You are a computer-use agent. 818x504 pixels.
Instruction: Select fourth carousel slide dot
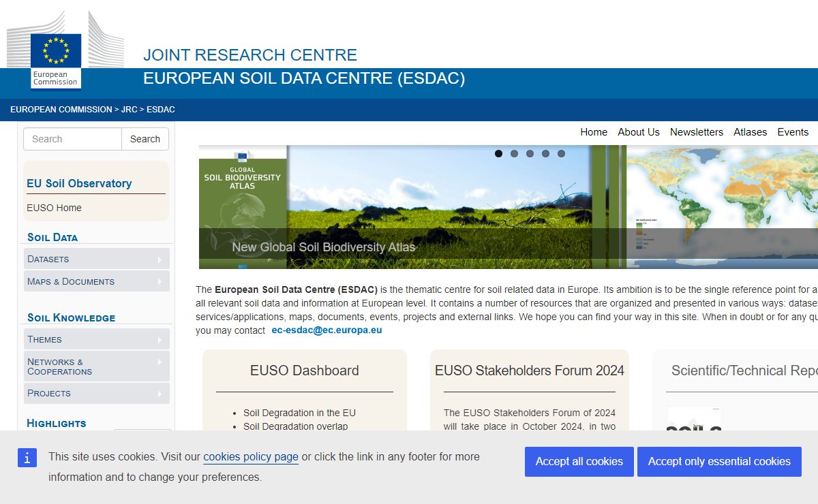click(545, 154)
